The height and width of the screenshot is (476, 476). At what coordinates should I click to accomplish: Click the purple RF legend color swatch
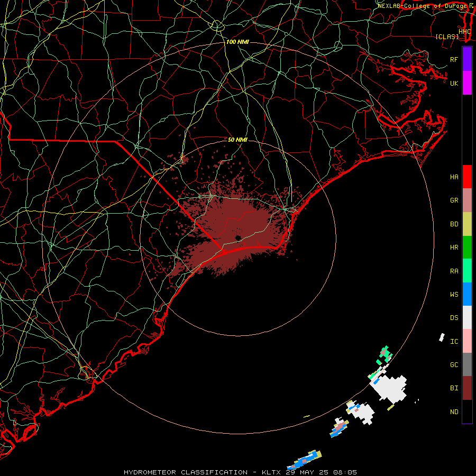pyautogui.click(x=467, y=59)
